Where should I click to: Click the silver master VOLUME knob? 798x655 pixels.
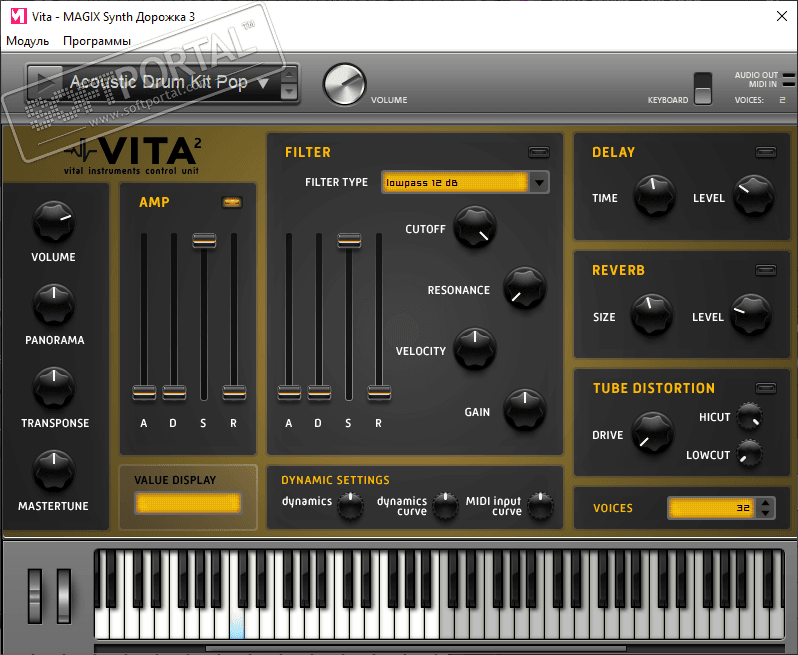click(x=345, y=84)
